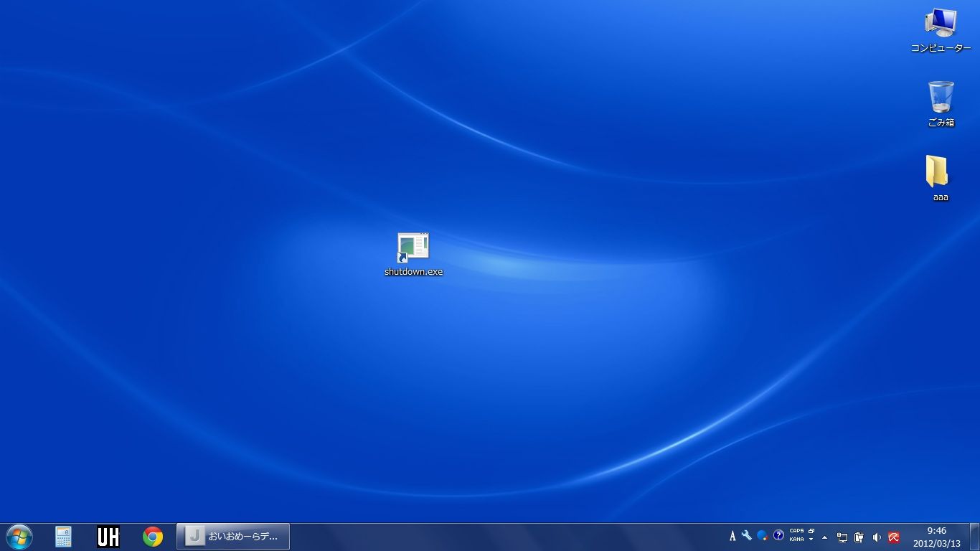
Task: Open the UH pinned taskbar app
Action: [108, 537]
